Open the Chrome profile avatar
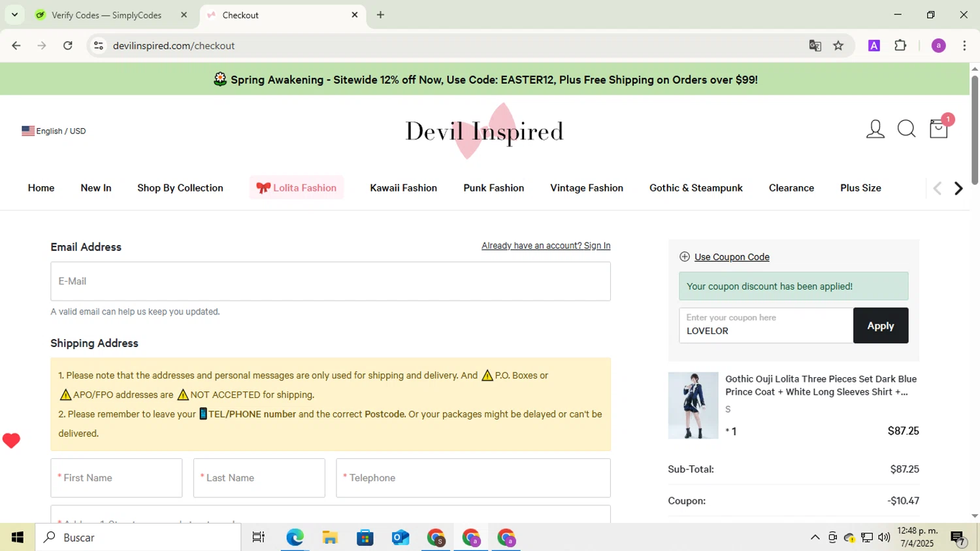The image size is (980, 551). click(938, 46)
